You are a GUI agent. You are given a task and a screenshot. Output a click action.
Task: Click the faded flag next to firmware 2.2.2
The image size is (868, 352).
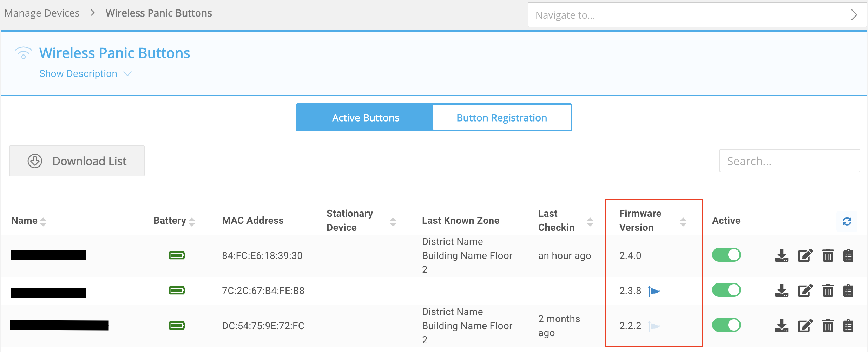click(x=654, y=326)
